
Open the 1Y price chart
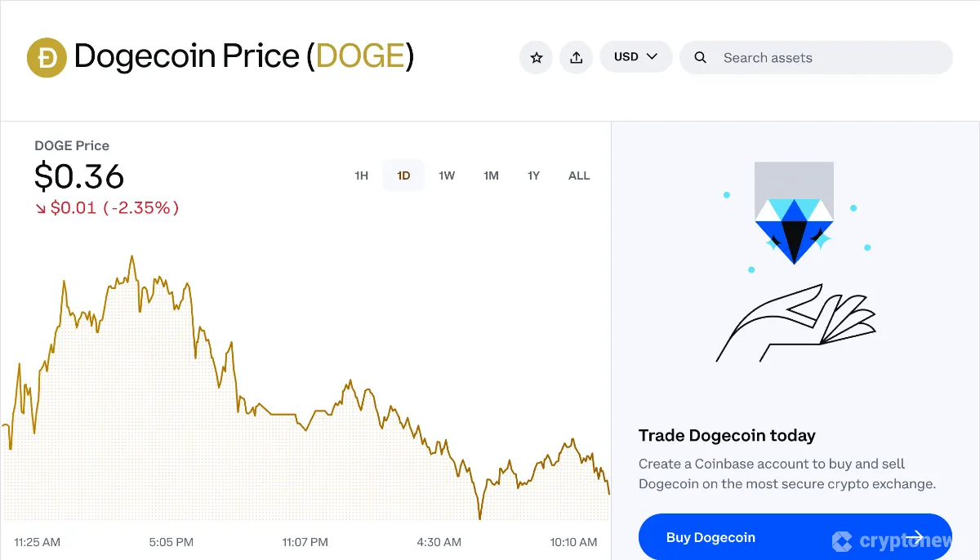(533, 175)
